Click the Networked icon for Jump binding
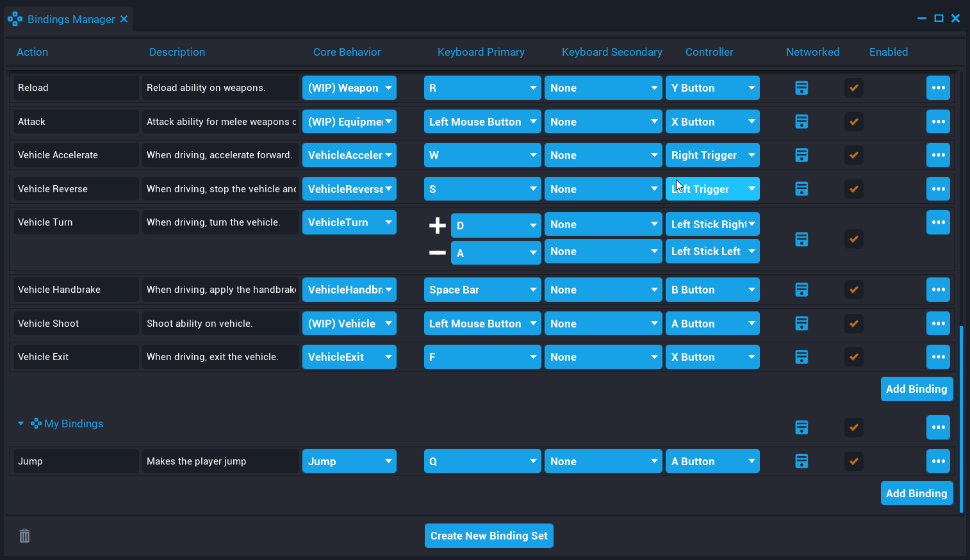 [801, 461]
